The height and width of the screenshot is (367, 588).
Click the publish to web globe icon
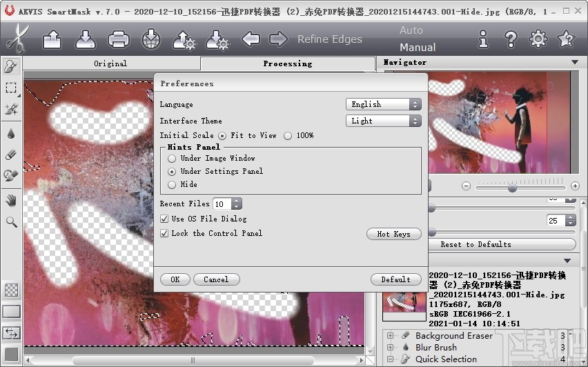(151, 39)
